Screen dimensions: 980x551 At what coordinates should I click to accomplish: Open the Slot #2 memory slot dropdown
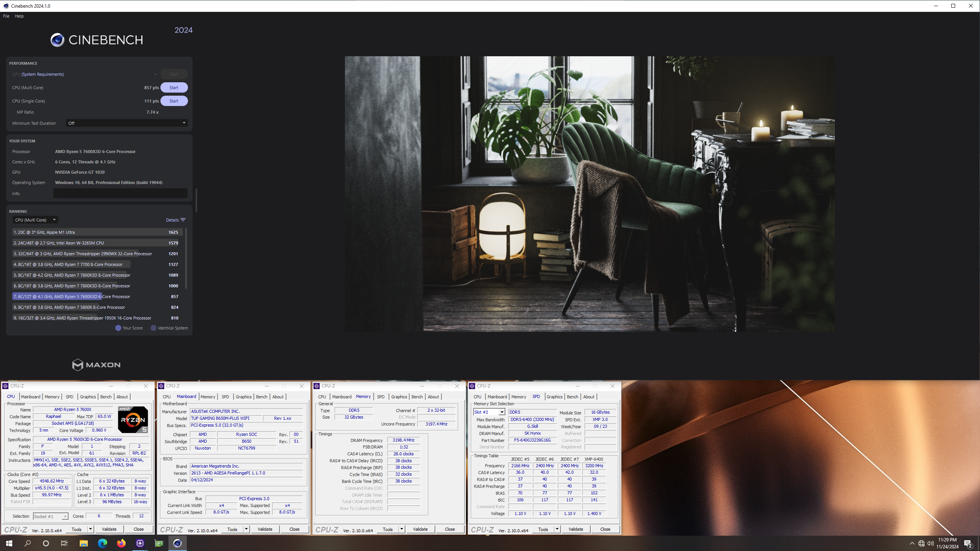(489, 412)
